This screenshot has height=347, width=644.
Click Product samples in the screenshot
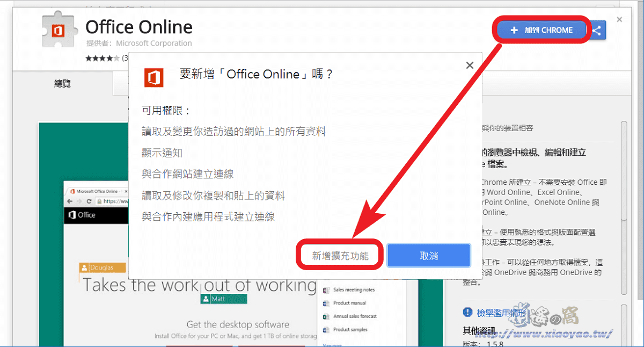click(350, 330)
